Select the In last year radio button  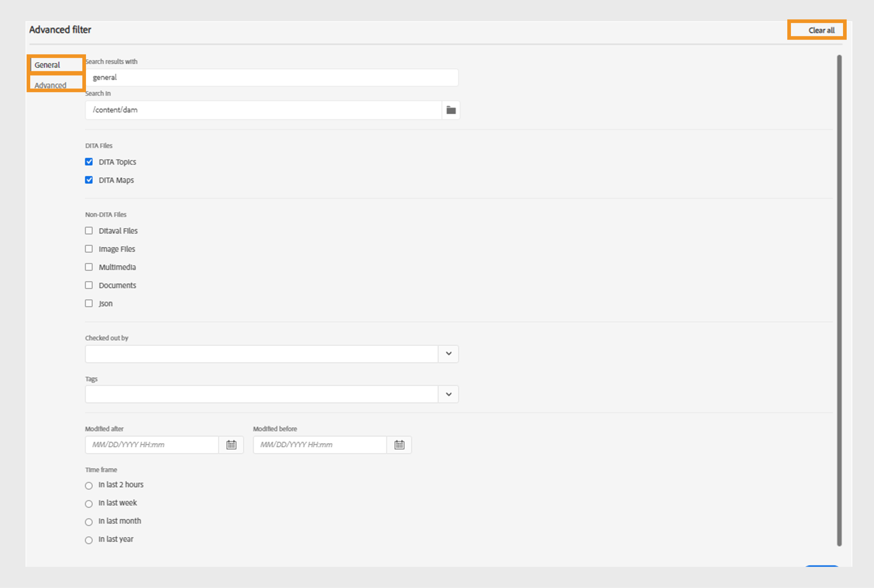(87, 539)
